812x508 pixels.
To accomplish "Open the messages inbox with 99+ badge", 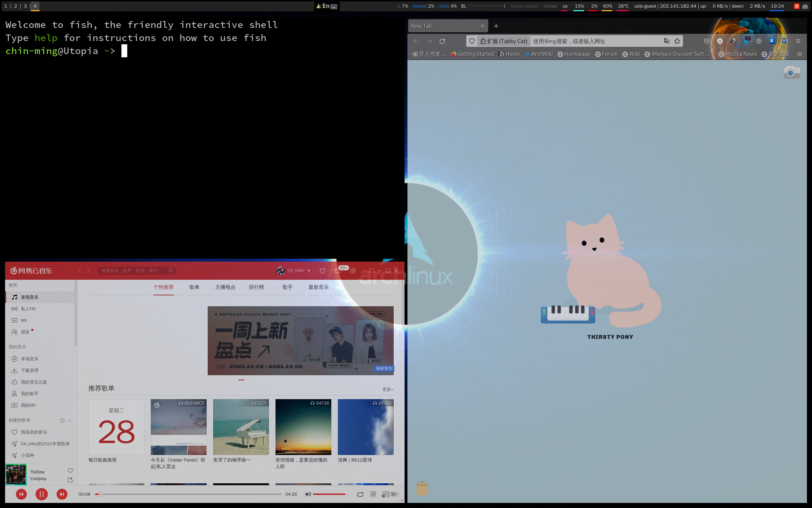I will point(338,271).
